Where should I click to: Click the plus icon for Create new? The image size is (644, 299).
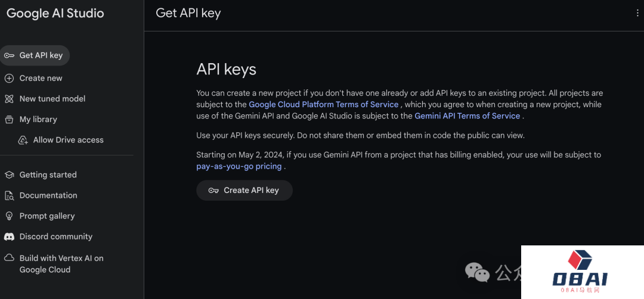pos(9,78)
